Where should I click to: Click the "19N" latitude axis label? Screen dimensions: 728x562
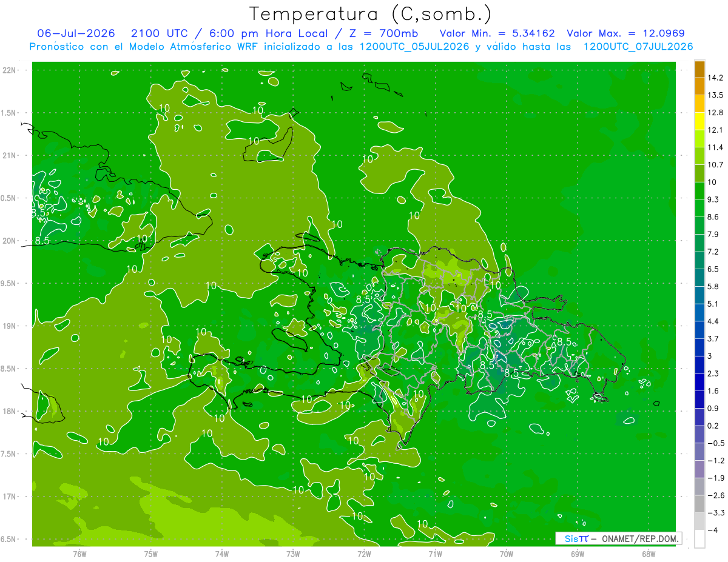[x=9, y=326]
